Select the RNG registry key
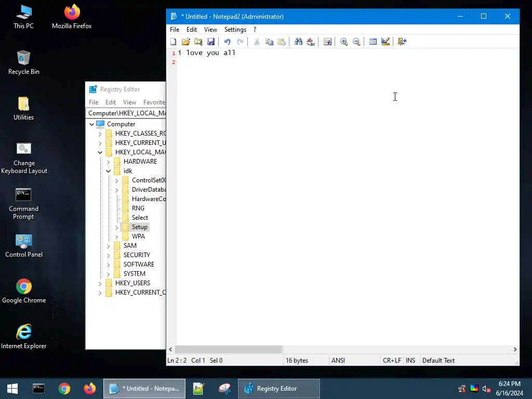The width and height of the screenshot is (532, 399). point(138,208)
